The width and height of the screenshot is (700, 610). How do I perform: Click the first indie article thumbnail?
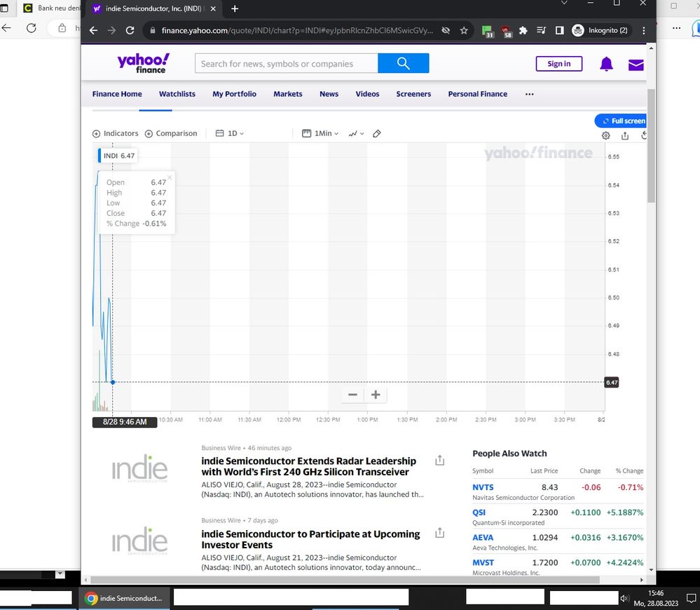[x=139, y=468]
